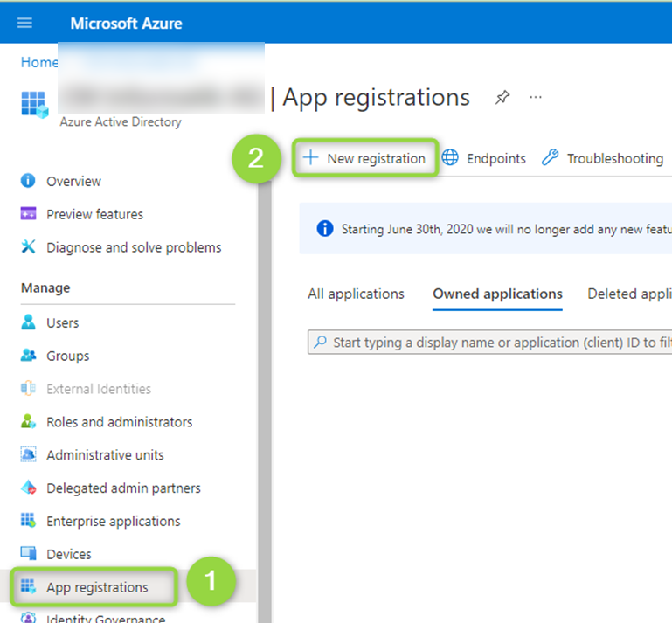Image resolution: width=672 pixels, height=623 pixels.
Task: Click the Troubleshooting wrench icon
Action: coord(550,157)
